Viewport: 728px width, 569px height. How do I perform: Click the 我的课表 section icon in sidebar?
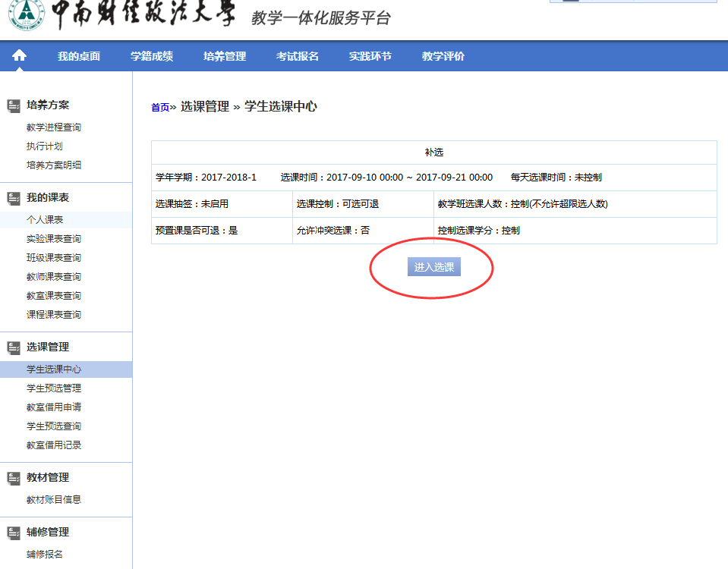[14, 198]
